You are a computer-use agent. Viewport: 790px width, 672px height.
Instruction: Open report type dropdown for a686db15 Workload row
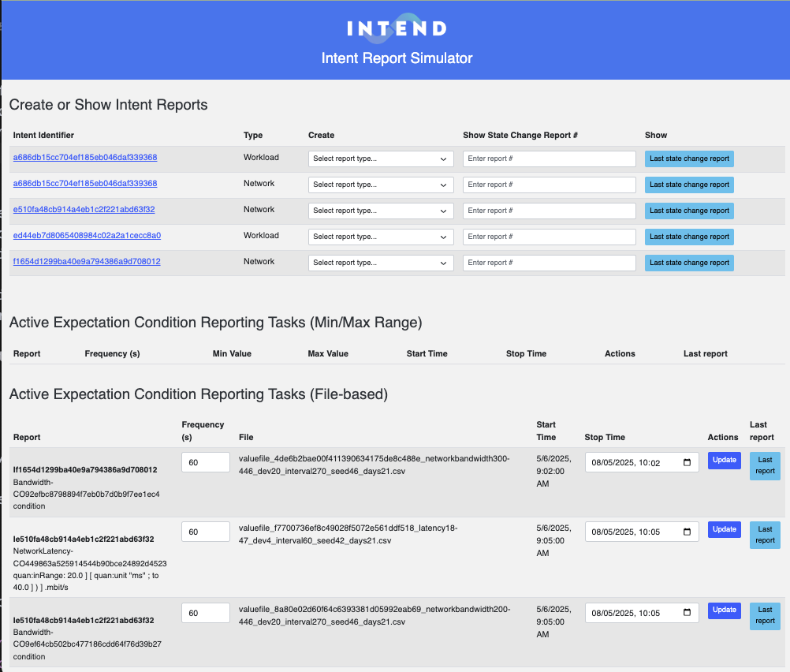tap(380, 159)
